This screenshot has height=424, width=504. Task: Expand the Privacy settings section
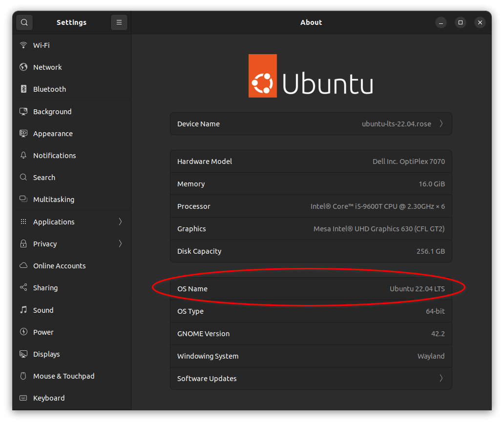[x=120, y=243]
